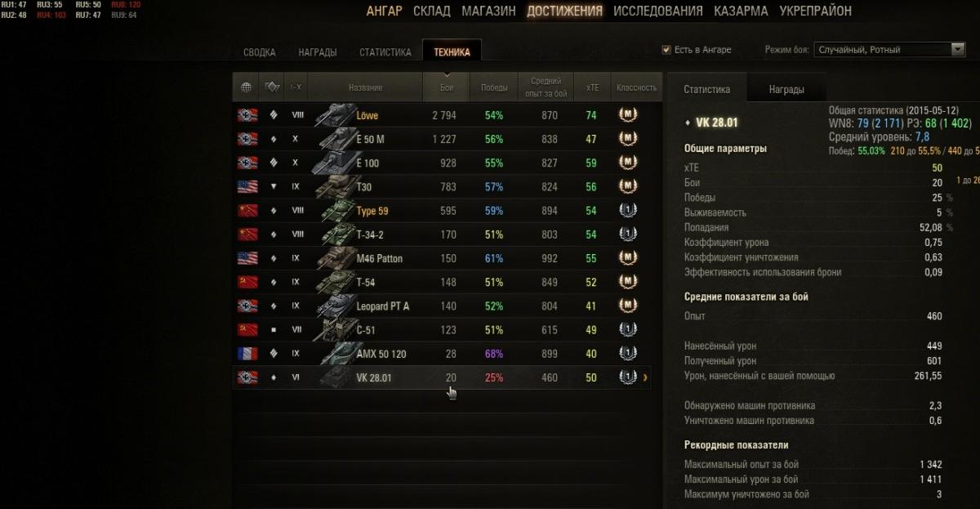Sort by Победы column header
This screenshot has width=980, height=509.
(493, 87)
